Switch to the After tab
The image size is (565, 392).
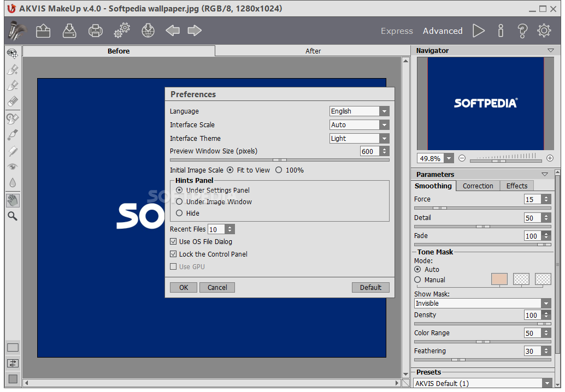click(313, 51)
